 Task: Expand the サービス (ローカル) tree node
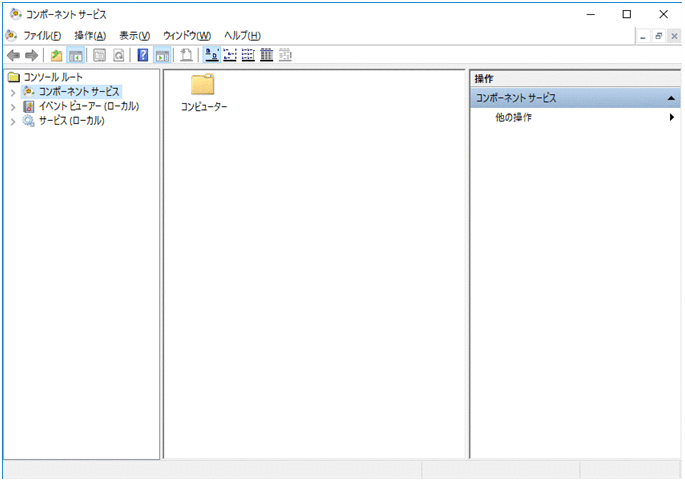[x=12, y=122]
